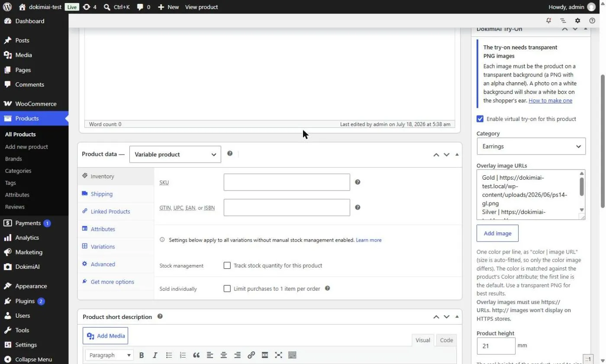
Task: Move Product short description panel up
Action: point(436,317)
